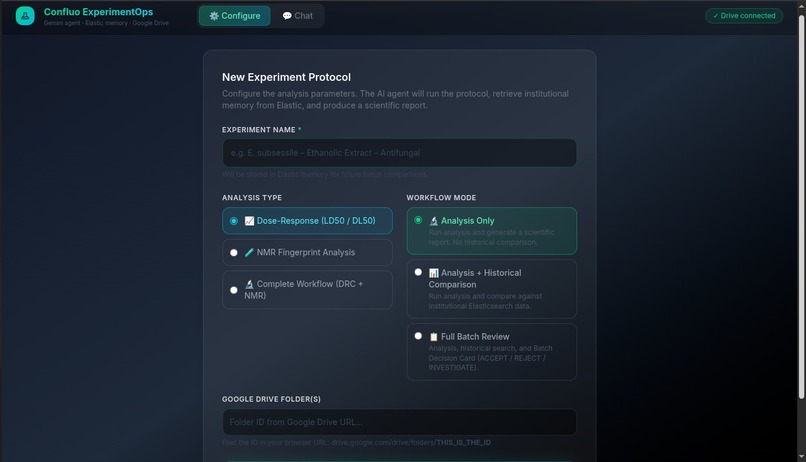This screenshot has width=806, height=462.
Task: Click the microscope icon beside Complete Workflow
Action: (249, 284)
